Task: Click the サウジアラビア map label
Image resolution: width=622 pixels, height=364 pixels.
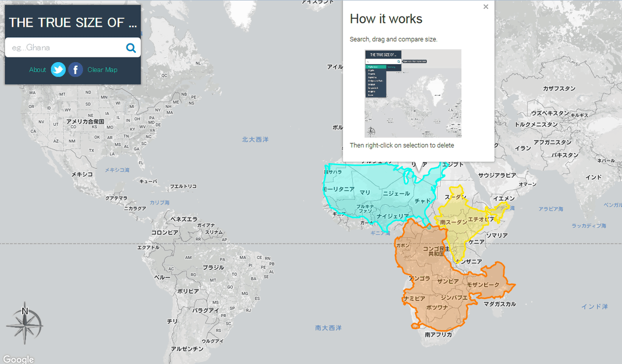Action: click(x=497, y=175)
